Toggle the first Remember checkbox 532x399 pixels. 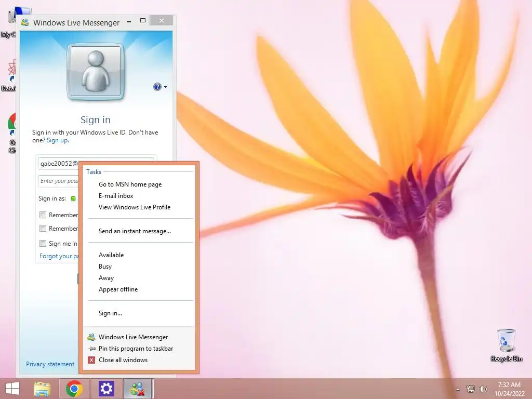click(43, 215)
